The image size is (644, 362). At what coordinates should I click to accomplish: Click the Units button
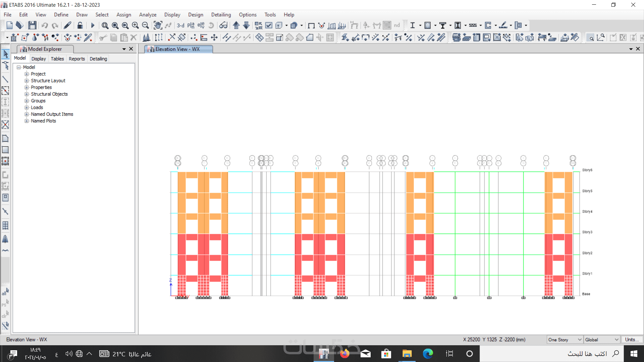tap(632, 340)
